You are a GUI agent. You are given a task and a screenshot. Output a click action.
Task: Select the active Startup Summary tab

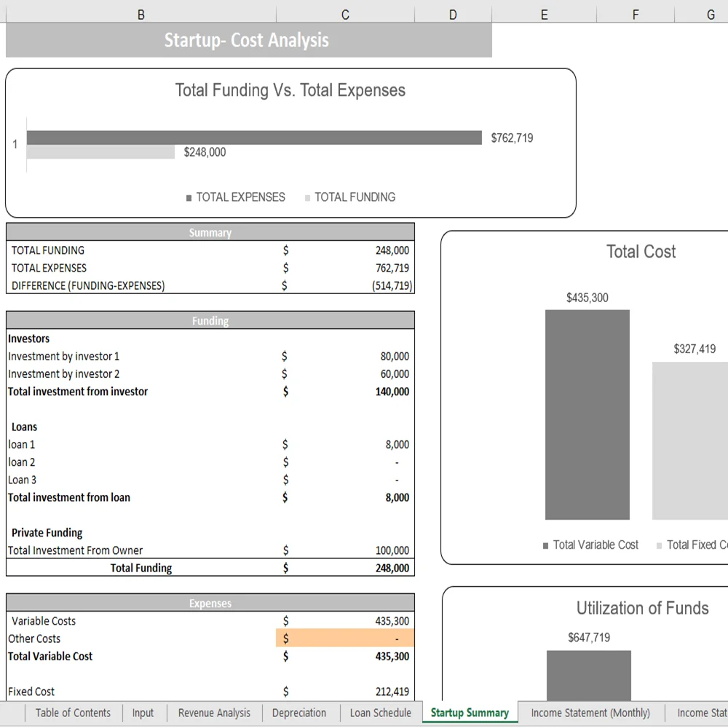(x=470, y=713)
